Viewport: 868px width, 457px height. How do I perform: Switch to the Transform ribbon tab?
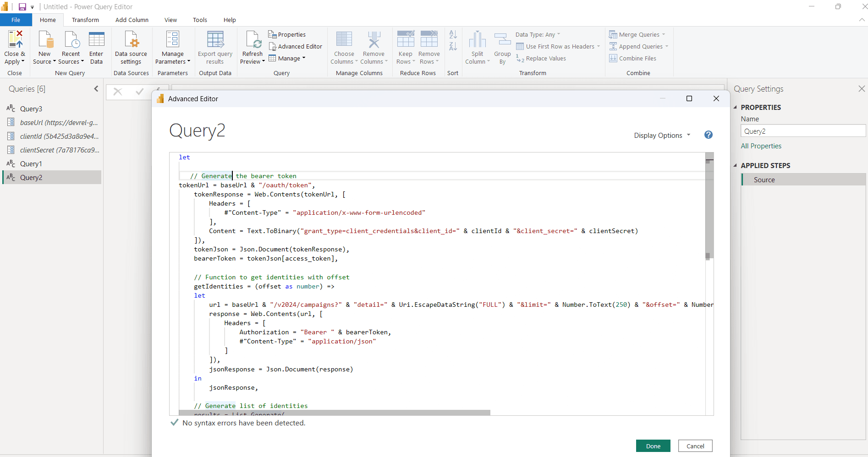85,20
